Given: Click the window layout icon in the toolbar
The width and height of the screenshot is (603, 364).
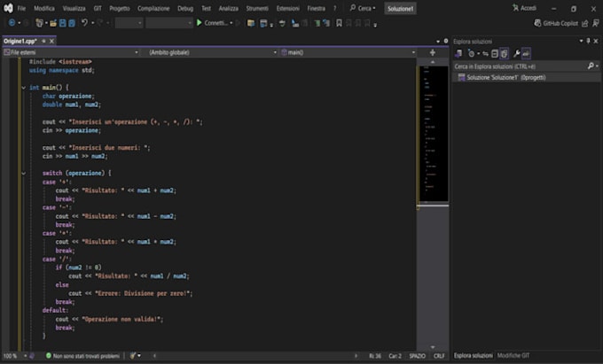Looking at the screenshot, I should click(263, 23).
